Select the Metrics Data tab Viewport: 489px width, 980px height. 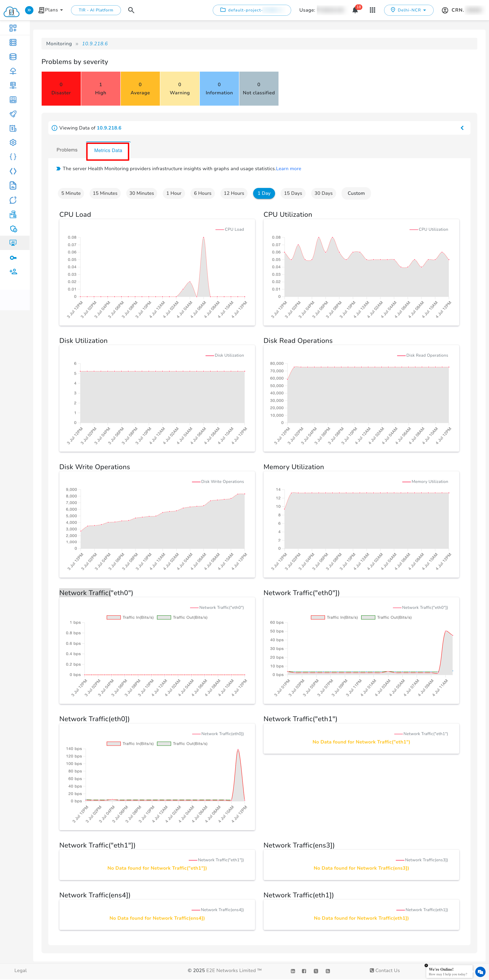(108, 151)
